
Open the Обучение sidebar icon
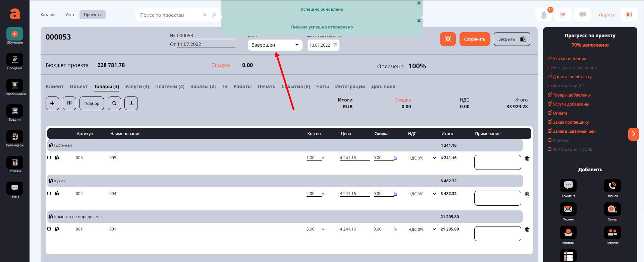pos(15,34)
